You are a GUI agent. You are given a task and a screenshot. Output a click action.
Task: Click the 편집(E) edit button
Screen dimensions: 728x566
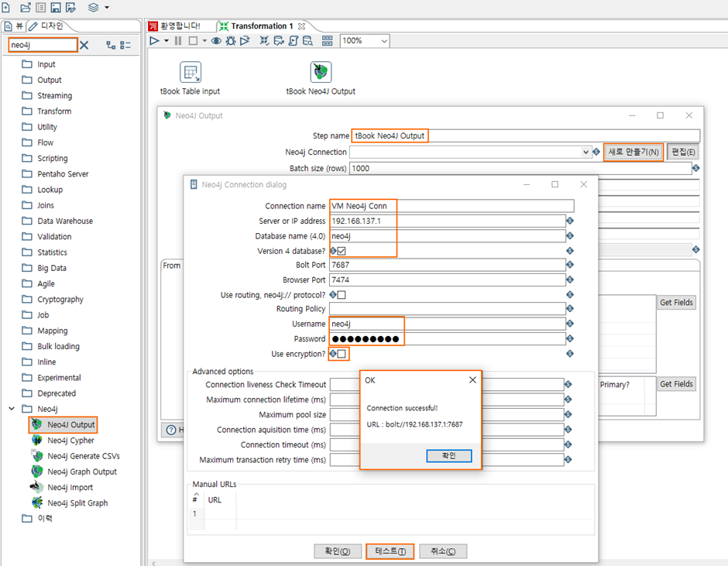(x=683, y=153)
